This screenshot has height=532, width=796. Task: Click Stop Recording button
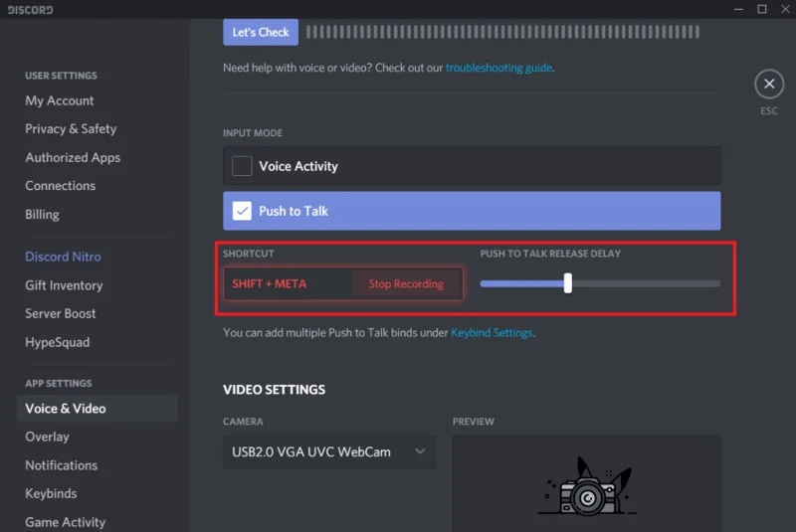pos(406,283)
